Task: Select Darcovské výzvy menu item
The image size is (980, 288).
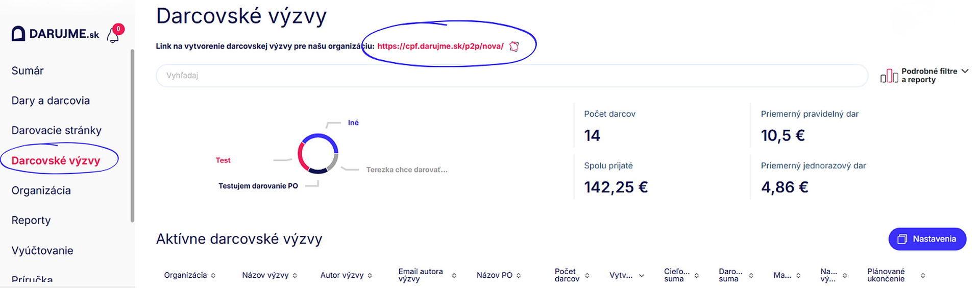Action: click(x=56, y=160)
